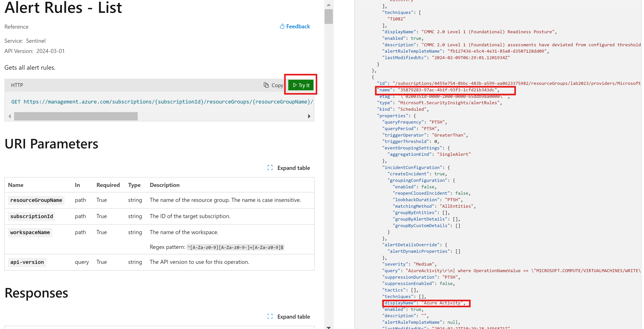Image resolution: width=644 pixels, height=329 pixels.
Task: Select the subscriptionId parameter cell
Action: 32,216
